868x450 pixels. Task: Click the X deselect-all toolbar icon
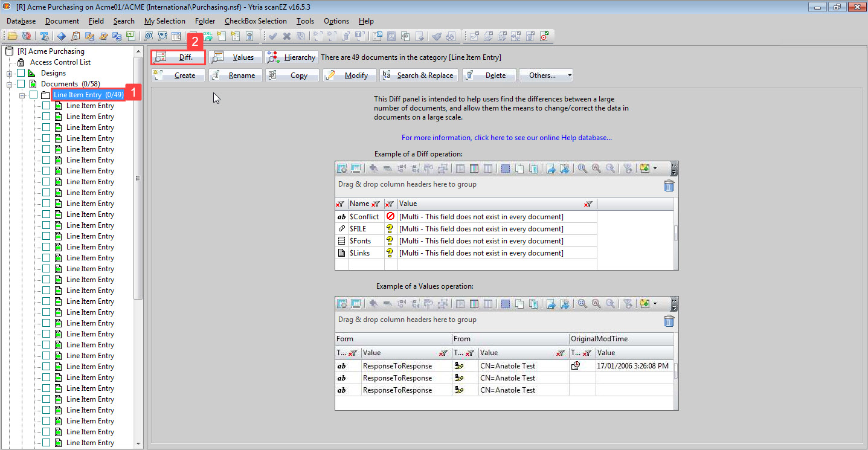tap(286, 37)
